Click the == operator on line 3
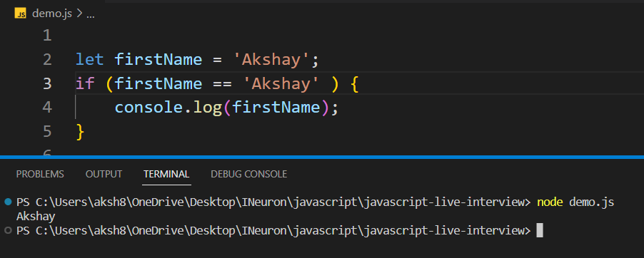 tap(222, 83)
